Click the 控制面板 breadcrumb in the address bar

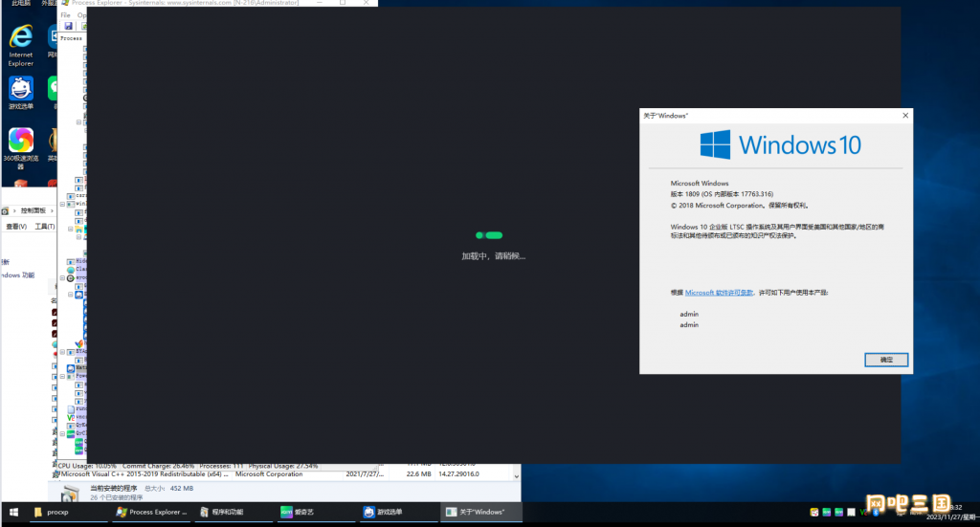click(33, 210)
